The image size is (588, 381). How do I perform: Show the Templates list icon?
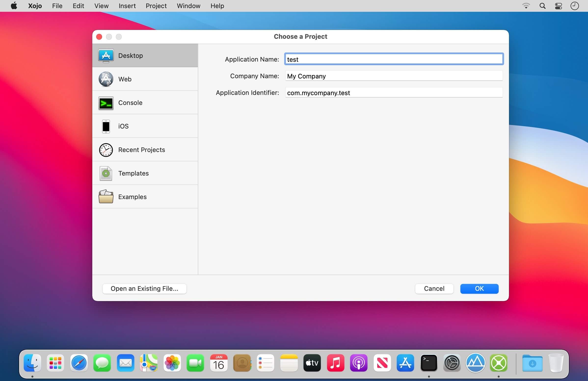[106, 174]
